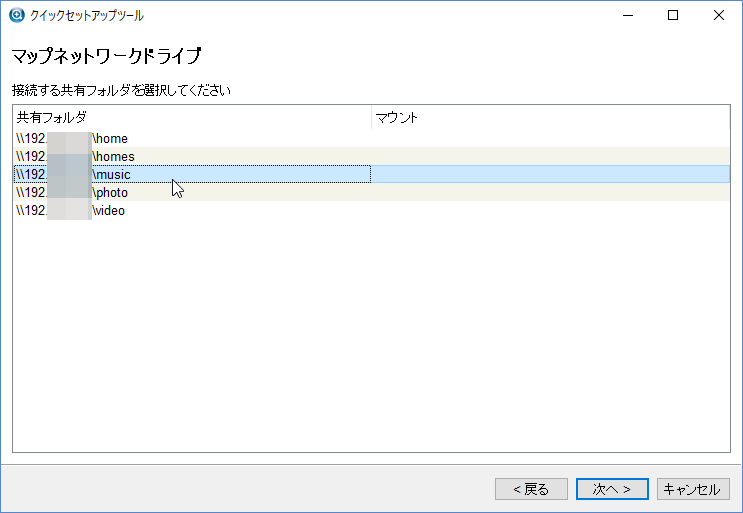
Task: Click the マウント column header
Action: [x=551, y=117]
